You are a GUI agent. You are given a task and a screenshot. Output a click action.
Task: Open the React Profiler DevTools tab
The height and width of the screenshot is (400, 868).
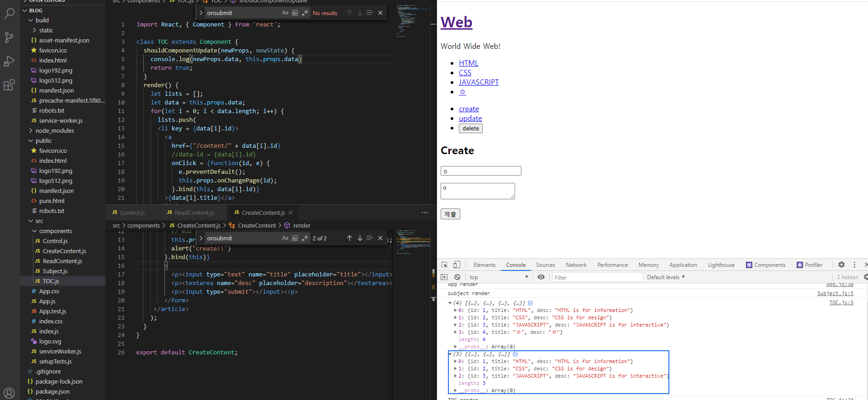click(810, 265)
